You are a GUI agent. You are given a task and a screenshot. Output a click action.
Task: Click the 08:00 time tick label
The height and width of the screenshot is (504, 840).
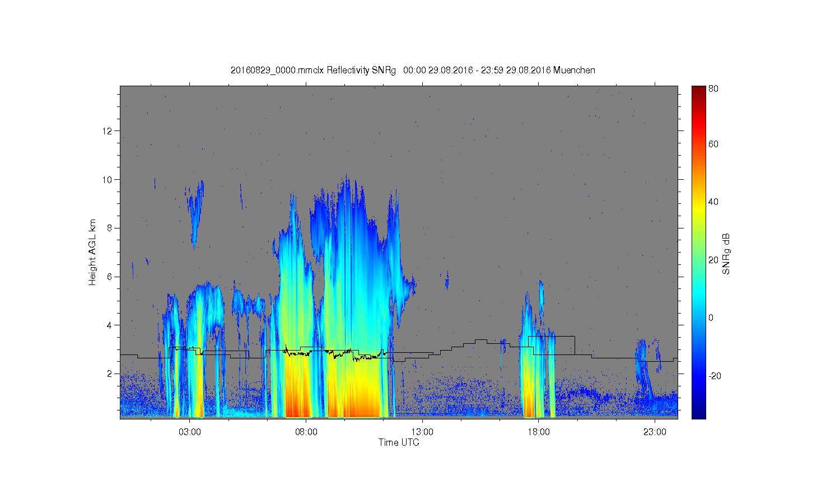306,432
